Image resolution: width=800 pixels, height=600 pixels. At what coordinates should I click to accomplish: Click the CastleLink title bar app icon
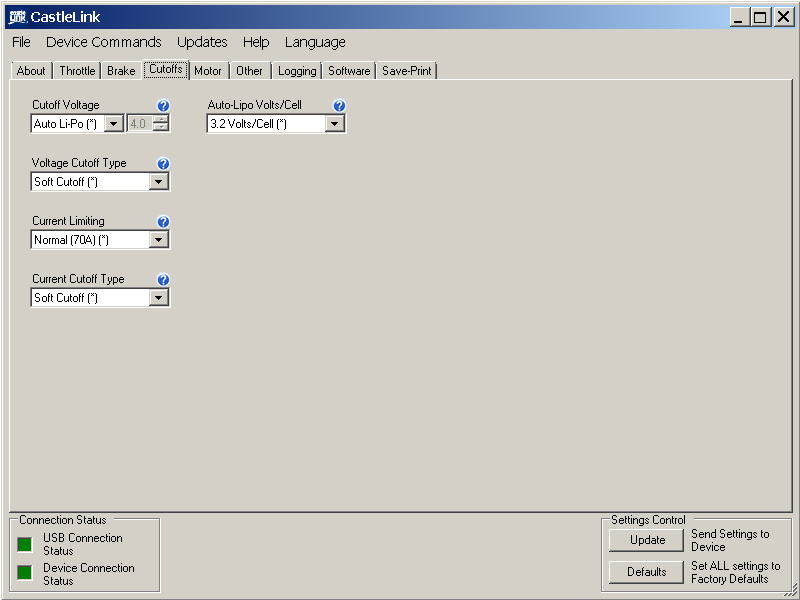tap(17, 17)
